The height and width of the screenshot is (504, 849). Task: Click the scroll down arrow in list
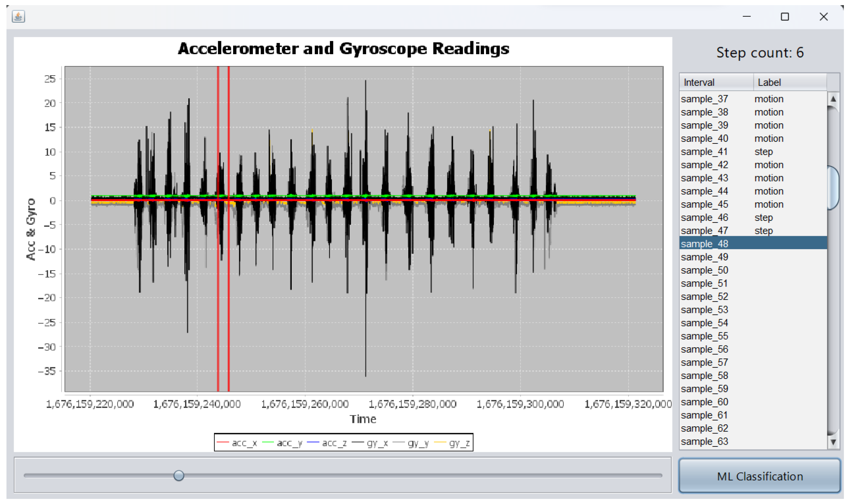[x=833, y=442]
